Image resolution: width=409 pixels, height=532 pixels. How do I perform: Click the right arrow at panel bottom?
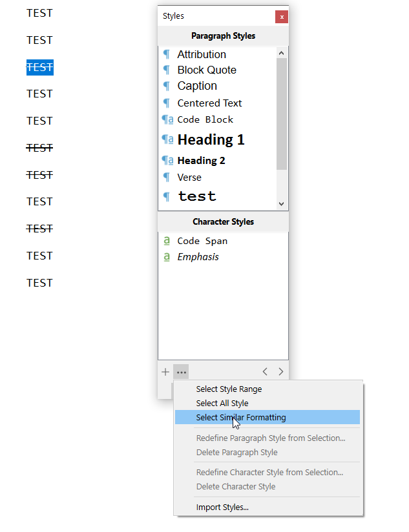coord(280,372)
